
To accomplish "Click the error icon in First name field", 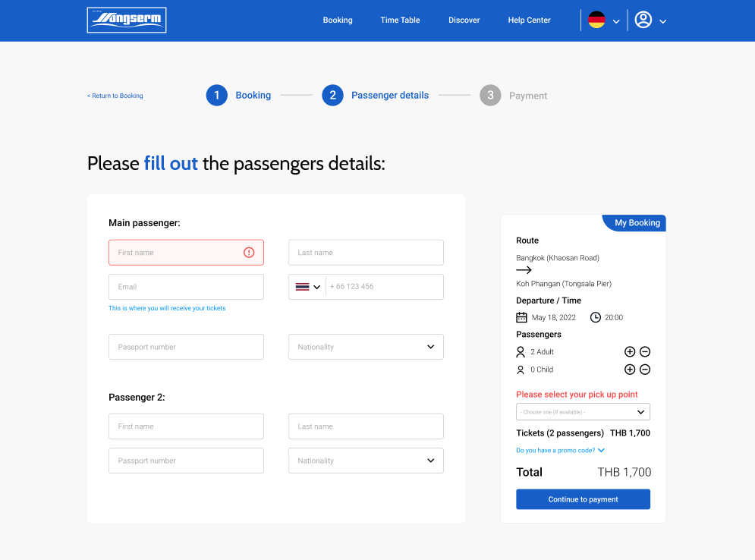I will click(x=249, y=253).
